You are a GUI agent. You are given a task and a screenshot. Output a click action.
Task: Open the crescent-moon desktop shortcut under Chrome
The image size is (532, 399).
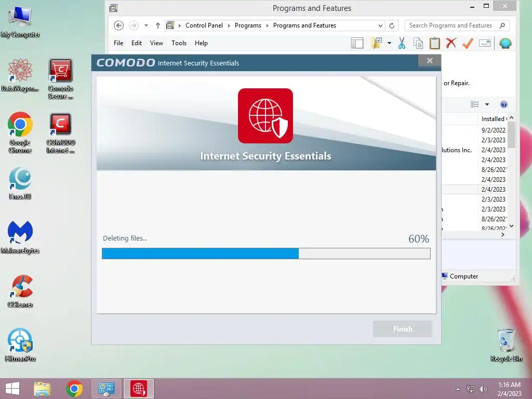coord(20,183)
